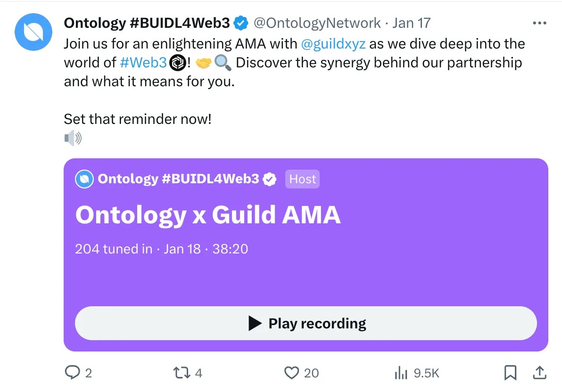The width and height of the screenshot is (562, 392).
Task: Click the Jan 17 post date
Action: (x=411, y=23)
